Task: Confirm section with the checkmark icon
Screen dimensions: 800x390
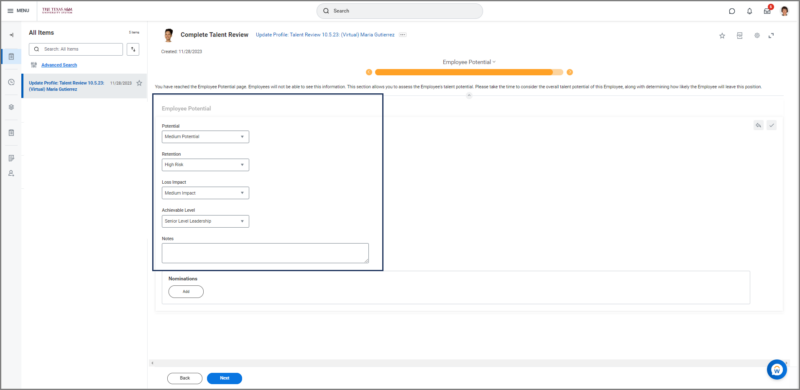Action: [x=771, y=125]
